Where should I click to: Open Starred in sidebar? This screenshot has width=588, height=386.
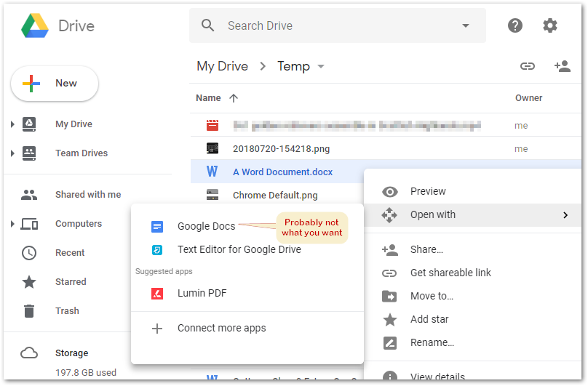71,282
